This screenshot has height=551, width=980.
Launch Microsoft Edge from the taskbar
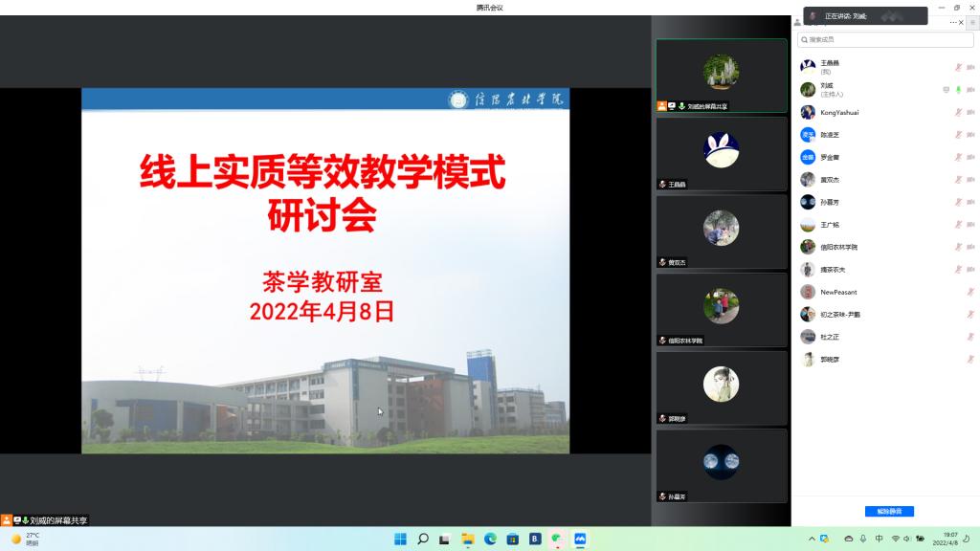[490, 539]
